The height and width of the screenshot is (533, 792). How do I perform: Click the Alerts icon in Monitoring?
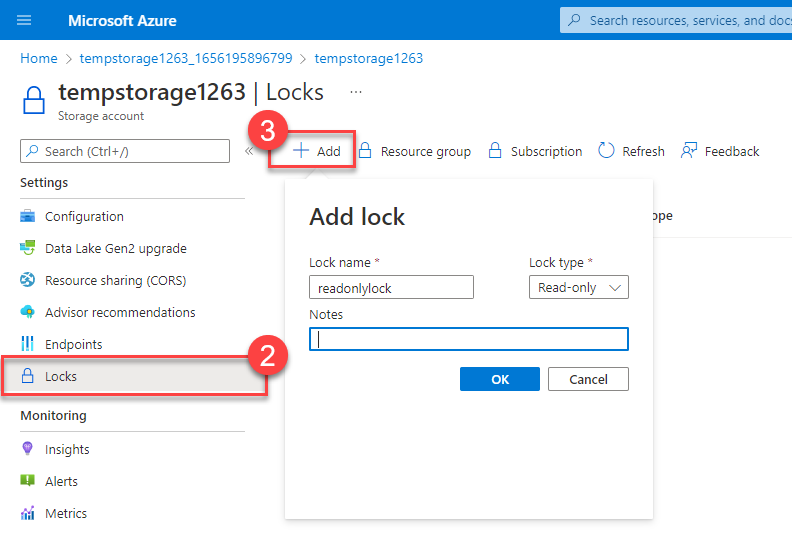point(28,482)
